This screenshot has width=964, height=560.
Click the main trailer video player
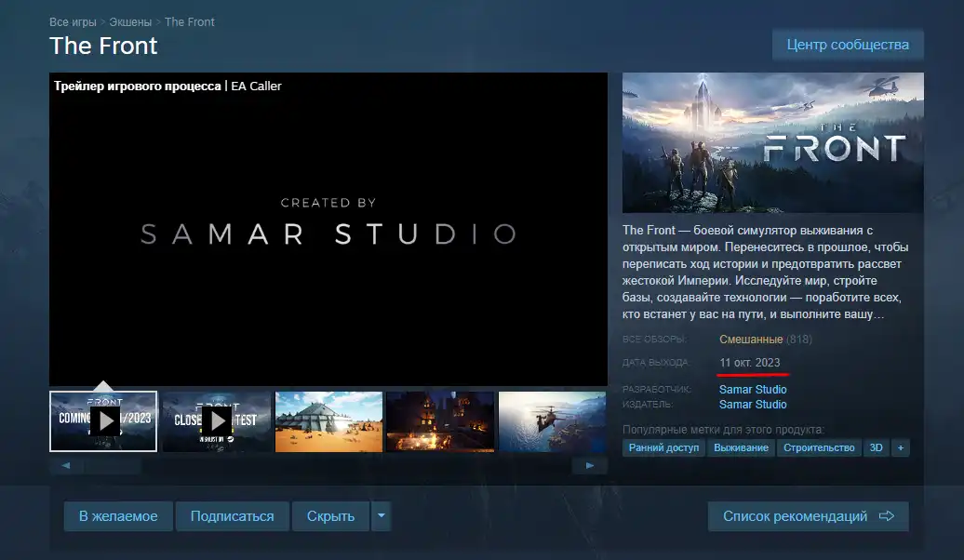click(x=328, y=229)
